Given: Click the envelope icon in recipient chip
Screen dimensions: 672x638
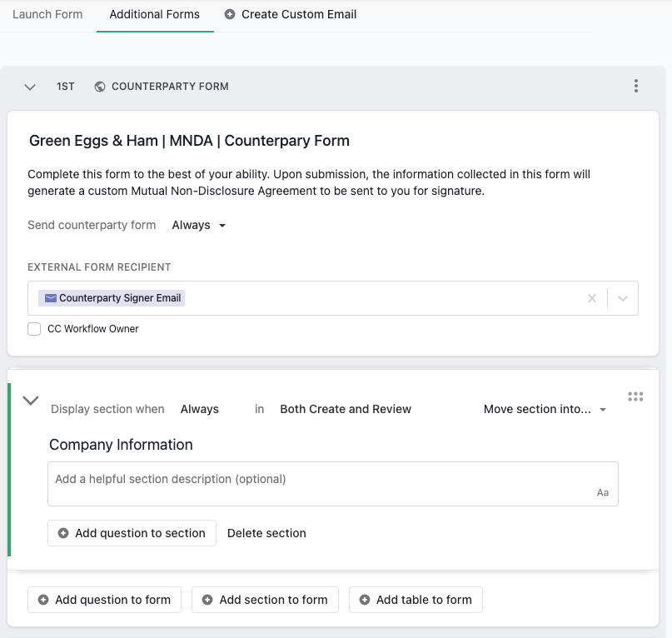Looking at the screenshot, I should click(51, 298).
